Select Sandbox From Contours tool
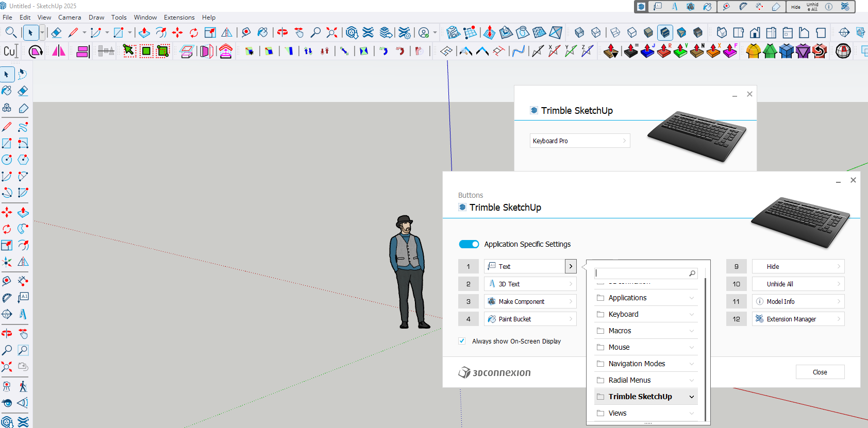868x428 pixels. pyautogui.click(x=453, y=32)
